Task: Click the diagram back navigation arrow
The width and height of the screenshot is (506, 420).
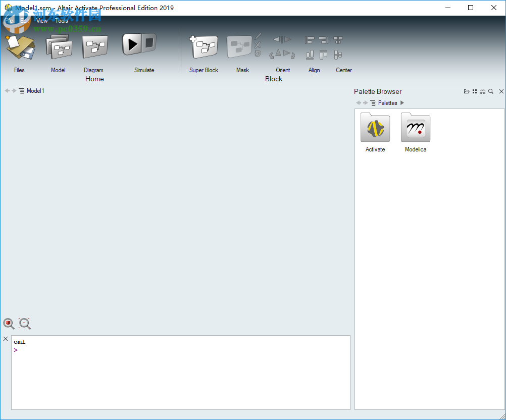Action: tap(7, 91)
